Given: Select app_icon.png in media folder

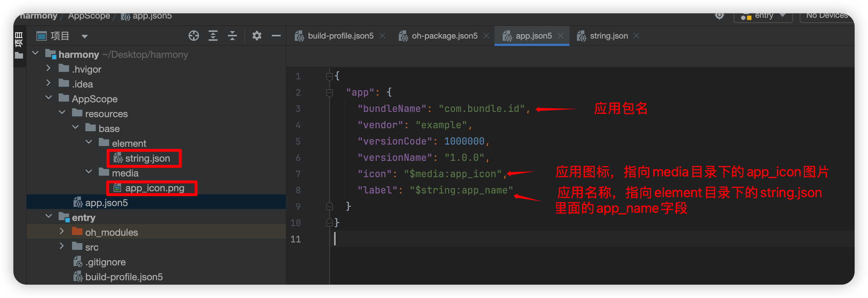Looking at the screenshot, I should click(x=154, y=188).
